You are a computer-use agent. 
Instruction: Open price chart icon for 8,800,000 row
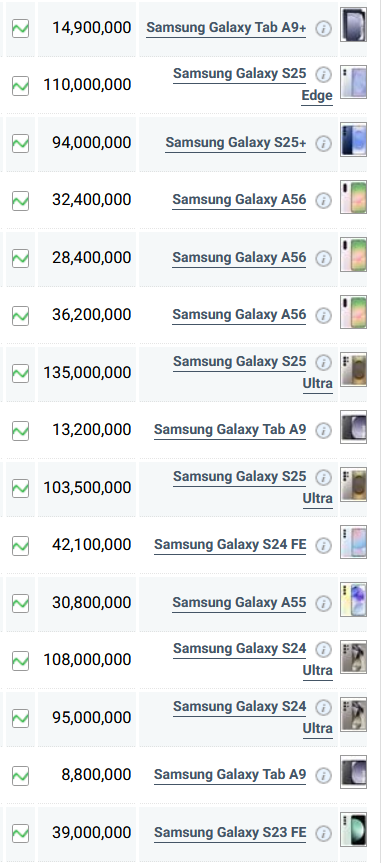click(x=20, y=775)
